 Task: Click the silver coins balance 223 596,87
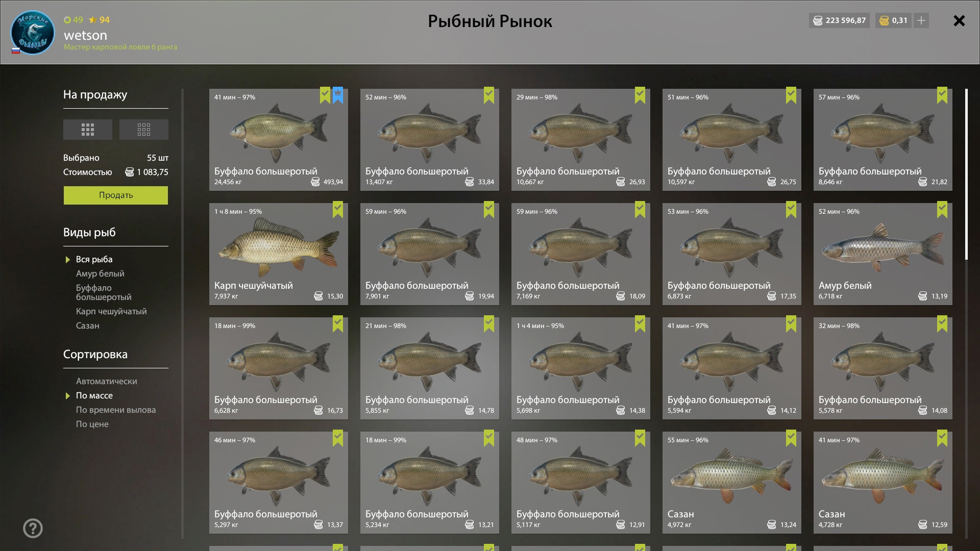(839, 20)
